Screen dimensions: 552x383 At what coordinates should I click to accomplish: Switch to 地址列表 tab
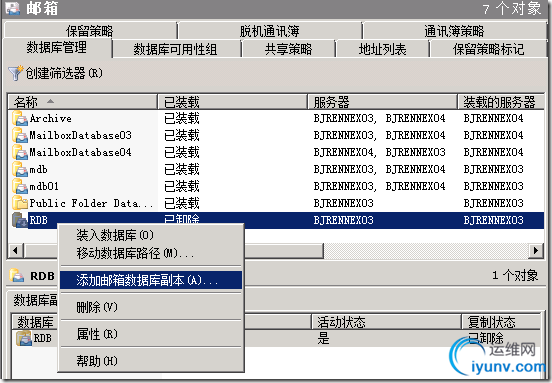382,49
